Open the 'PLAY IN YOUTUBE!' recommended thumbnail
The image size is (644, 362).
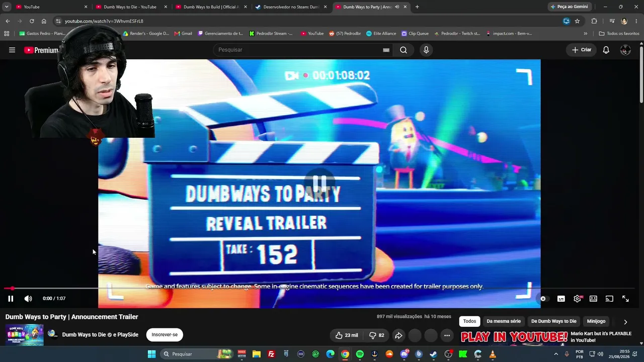click(514, 338)
